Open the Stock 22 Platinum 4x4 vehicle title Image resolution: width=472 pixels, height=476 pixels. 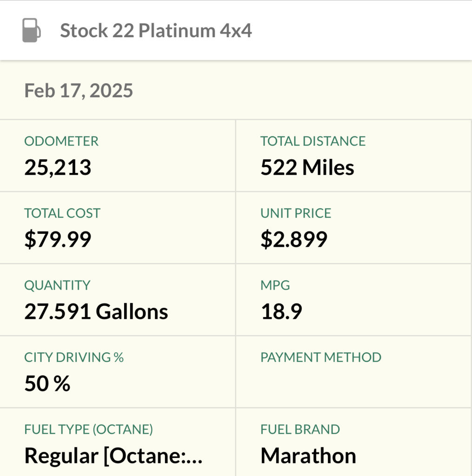(x=156, y=31)
